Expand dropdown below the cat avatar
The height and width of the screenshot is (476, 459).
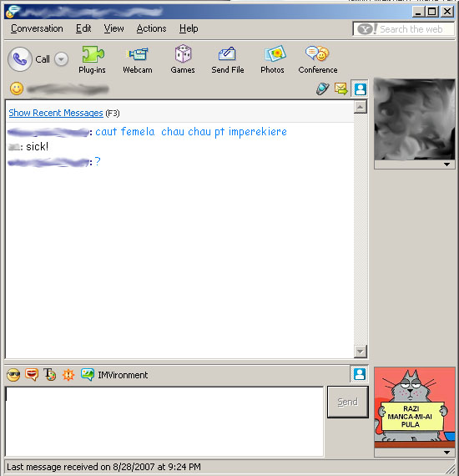click(446, 453)
